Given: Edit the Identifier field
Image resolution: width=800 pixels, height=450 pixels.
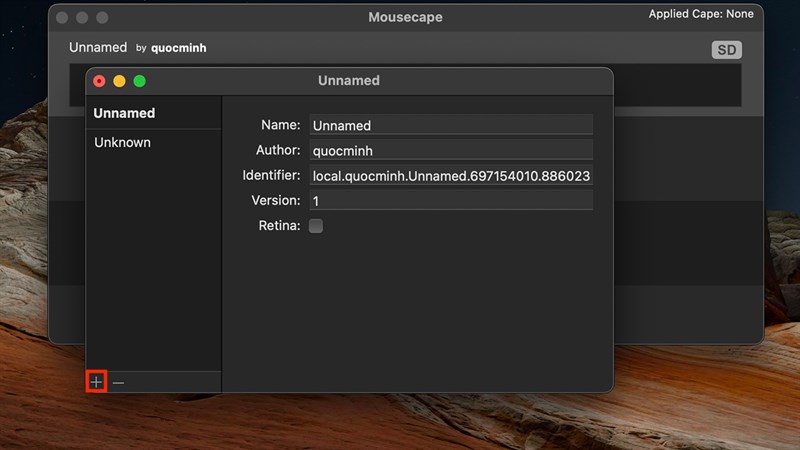Looking at the screenshot, I should tap(451, 175).
